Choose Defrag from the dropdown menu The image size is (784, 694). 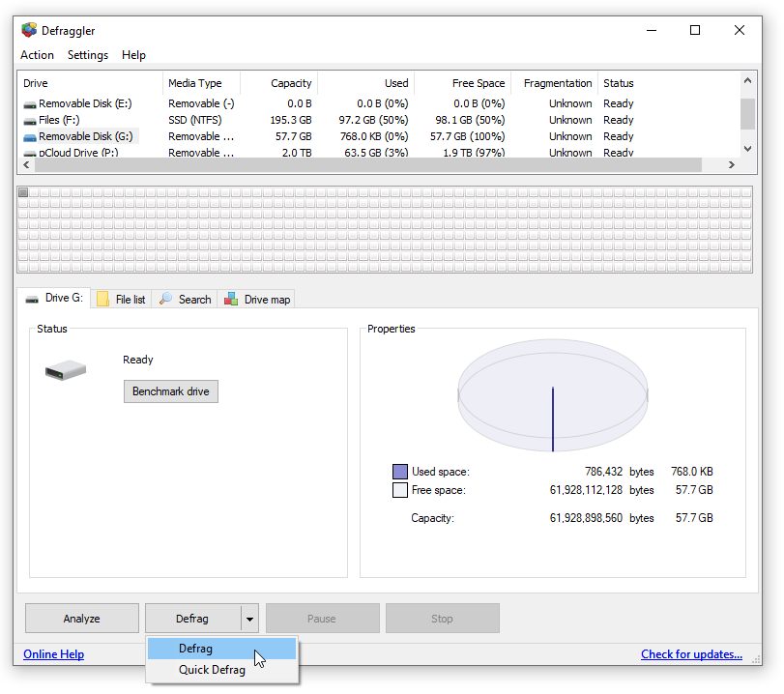click(221, 649)
